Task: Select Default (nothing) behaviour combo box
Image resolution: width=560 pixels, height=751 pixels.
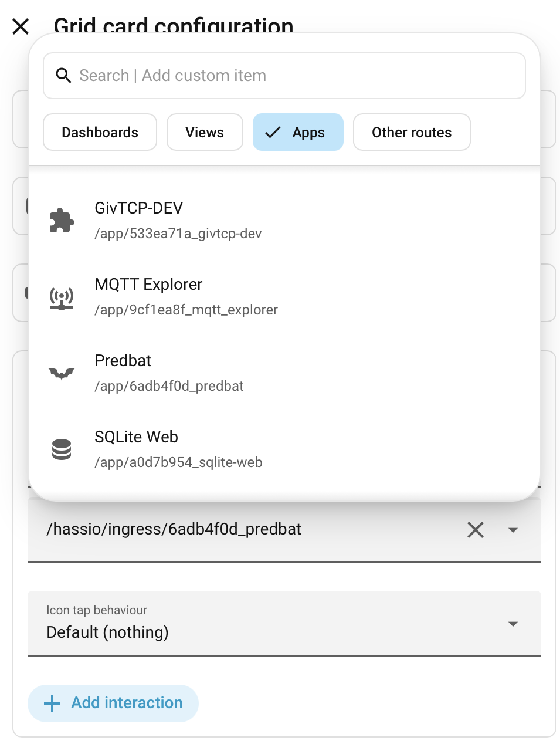Action: click(284, 623)
